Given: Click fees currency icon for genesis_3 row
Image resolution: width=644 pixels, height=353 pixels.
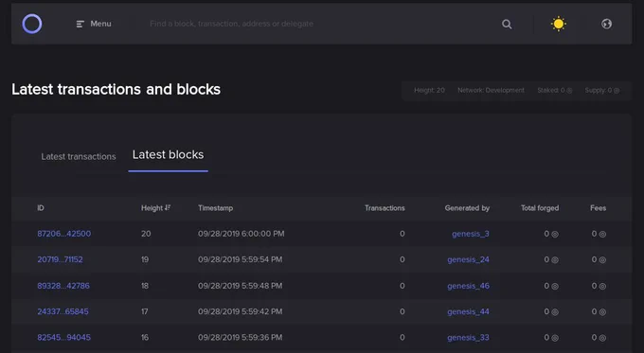Looking at the screenshot, I should tap(602, 234).
